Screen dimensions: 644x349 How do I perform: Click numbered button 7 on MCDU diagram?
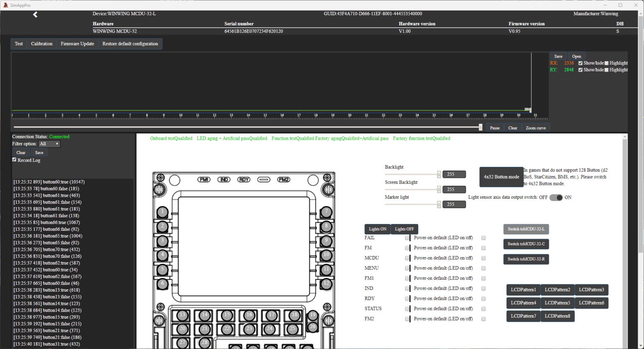coord(326,212)
